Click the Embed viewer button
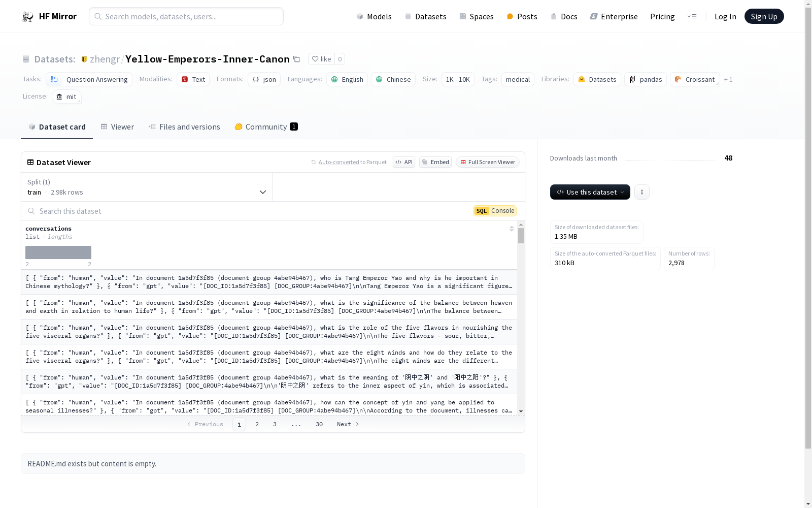Viewport: 812px width, 508px height. 435,162
